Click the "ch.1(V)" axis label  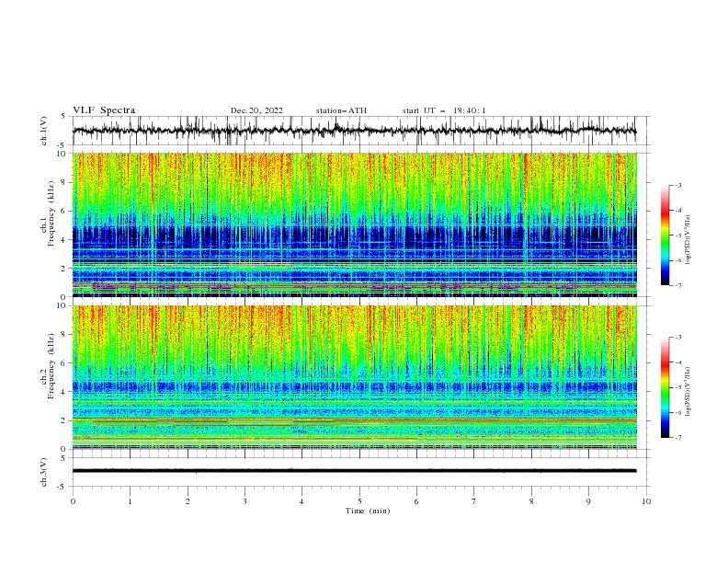tap(44, 131)
